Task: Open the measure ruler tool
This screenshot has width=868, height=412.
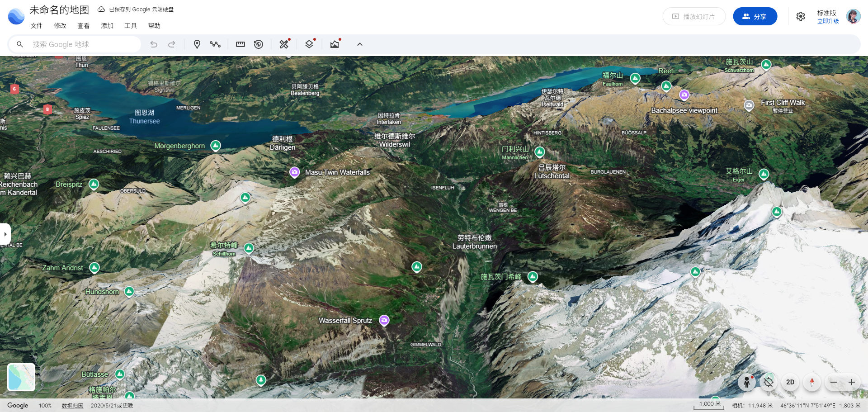Action: (241, 44)
